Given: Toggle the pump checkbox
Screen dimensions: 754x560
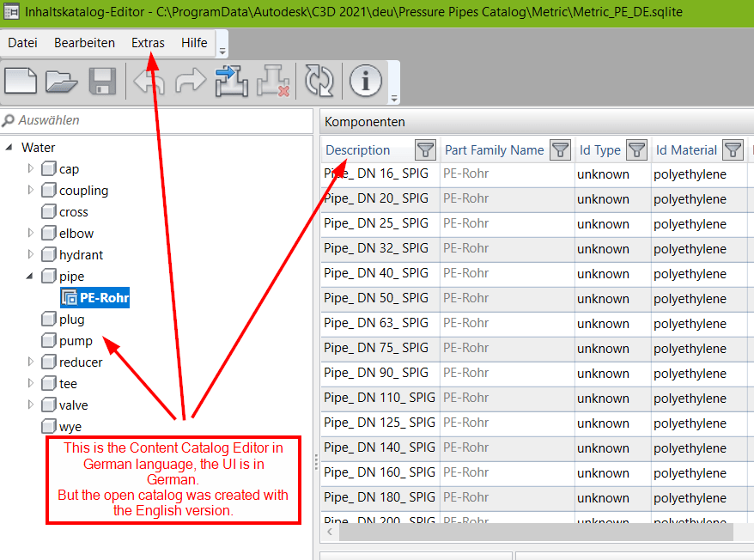Looking at the screenshot, I should [x=49, y=341].
